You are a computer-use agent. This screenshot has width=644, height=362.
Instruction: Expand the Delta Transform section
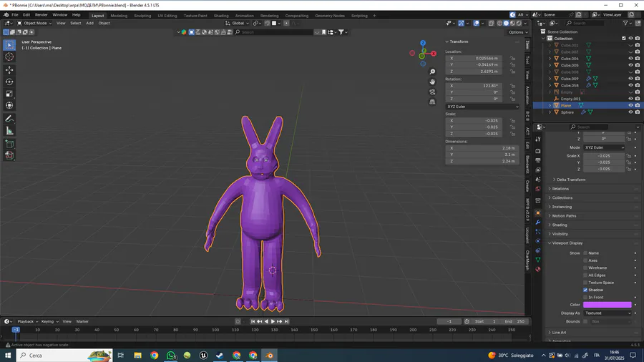571,180
